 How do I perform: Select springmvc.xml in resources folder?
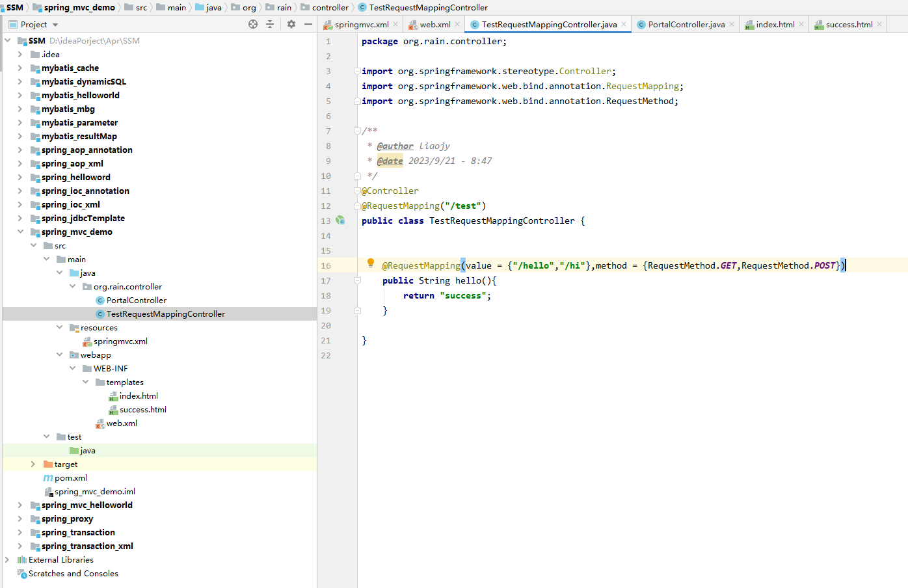tap(120, 341)
